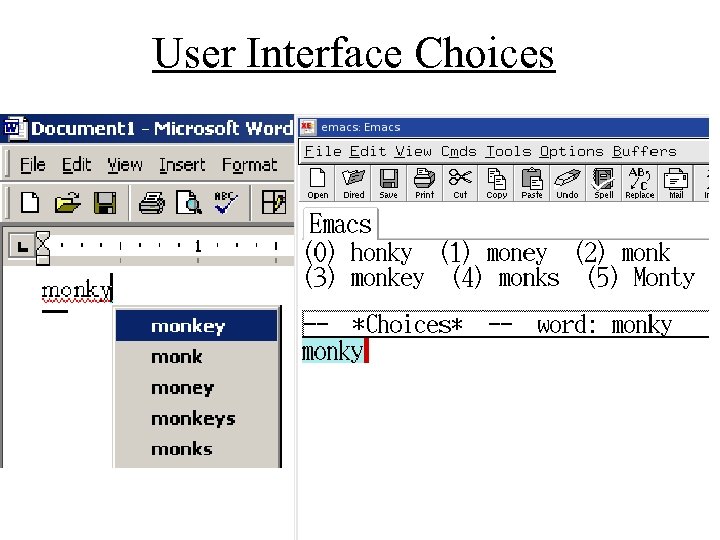Click '(2) monk' choice in Emacs
Screen dimensions: 720x540
click(623, 253)
